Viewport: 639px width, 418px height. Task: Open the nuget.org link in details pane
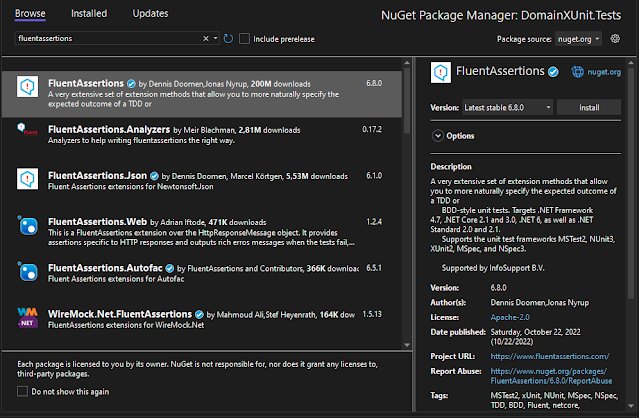pos(604,72)
